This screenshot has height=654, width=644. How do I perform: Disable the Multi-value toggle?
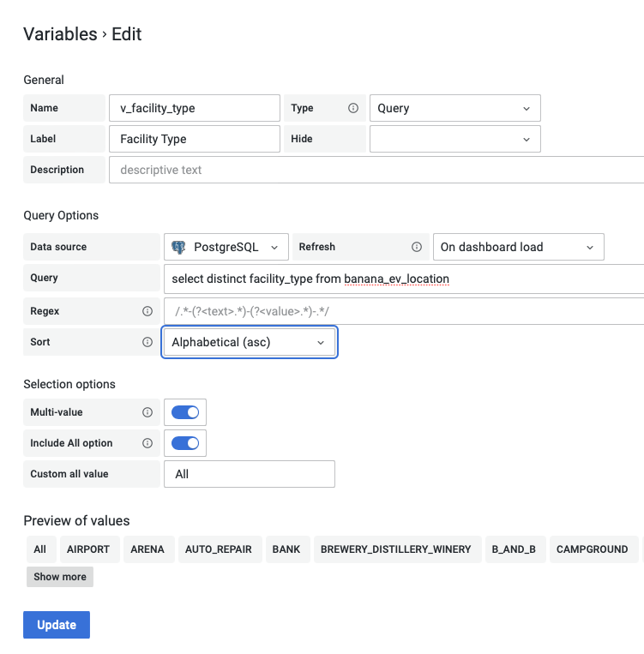pos(185,412)
